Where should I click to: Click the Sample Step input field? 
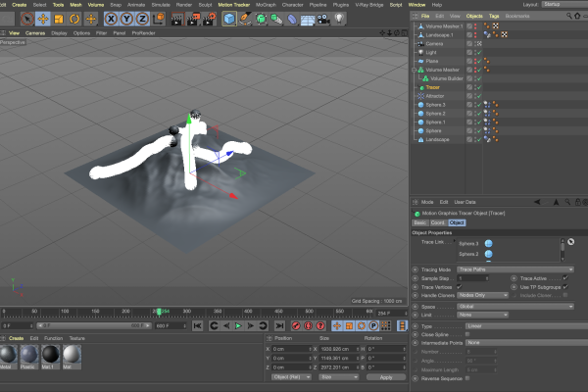(473, 278)
